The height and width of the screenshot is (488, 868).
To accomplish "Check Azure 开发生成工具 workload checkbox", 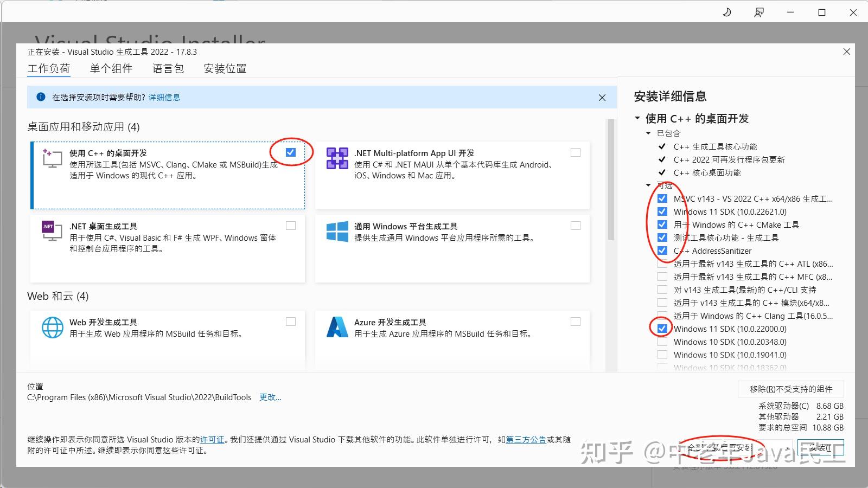I will pyautogui.click(x=576, y=322).
